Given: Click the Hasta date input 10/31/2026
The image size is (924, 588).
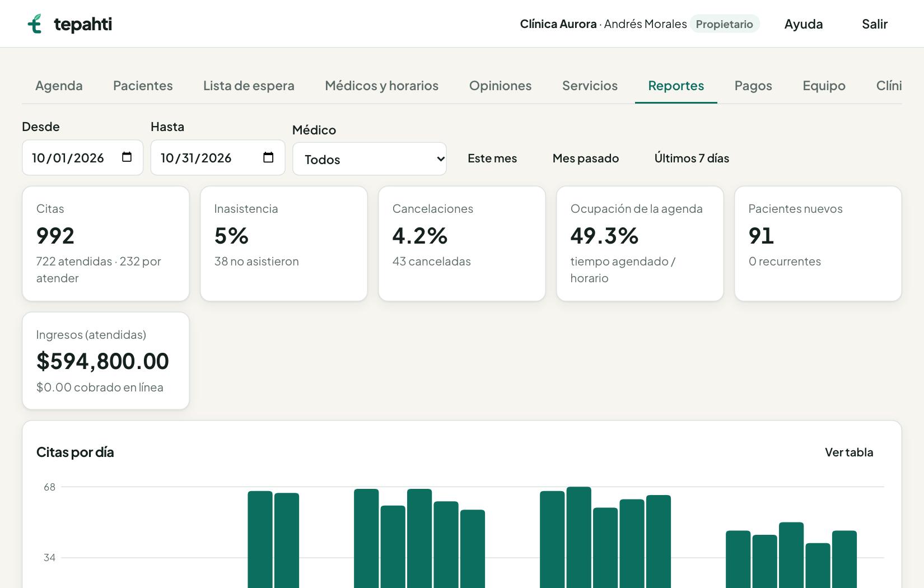Looking at the screenshot, I should (x=218, y=157).
